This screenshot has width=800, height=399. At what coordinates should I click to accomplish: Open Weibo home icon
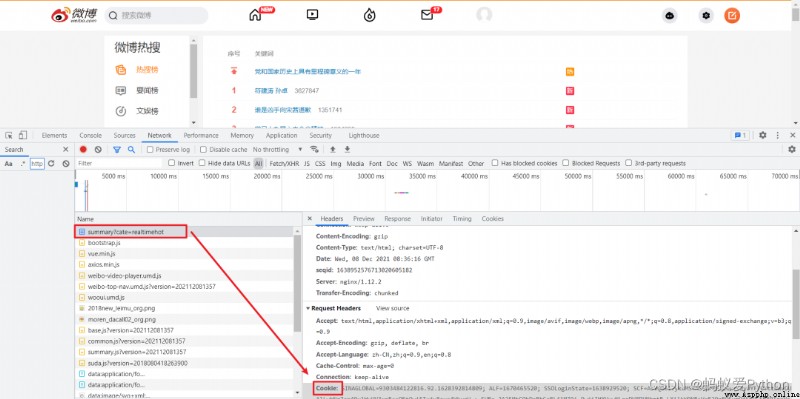pos(255,15)
